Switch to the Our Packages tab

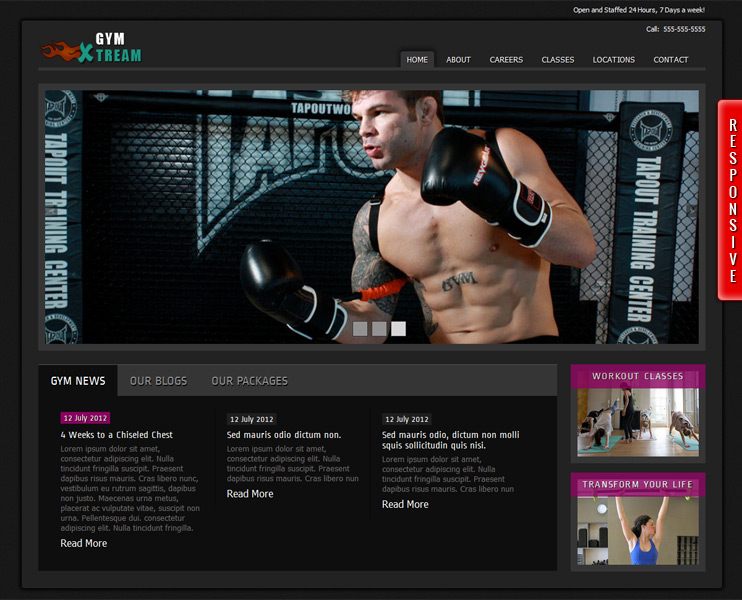(x=249, y=381)
